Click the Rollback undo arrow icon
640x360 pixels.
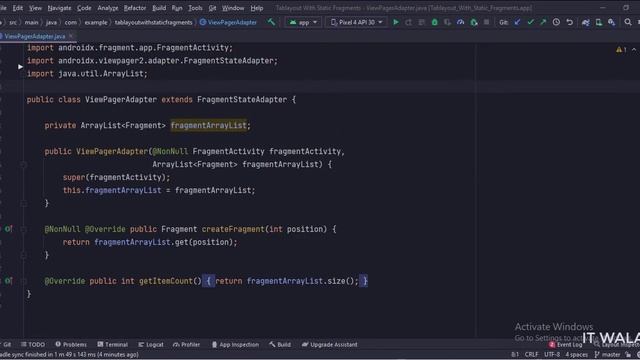(569, 22)
